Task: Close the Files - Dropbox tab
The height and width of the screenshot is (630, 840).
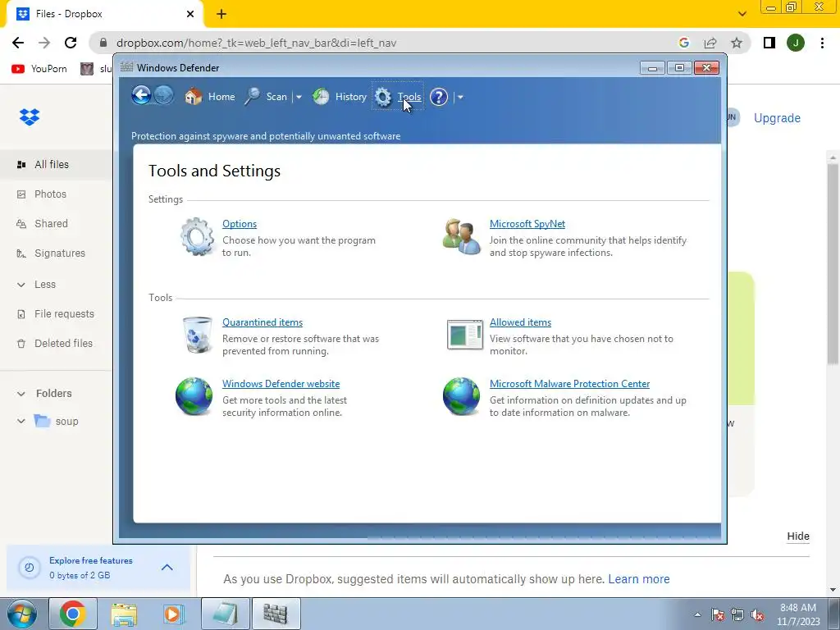Action: pos(190,14)
